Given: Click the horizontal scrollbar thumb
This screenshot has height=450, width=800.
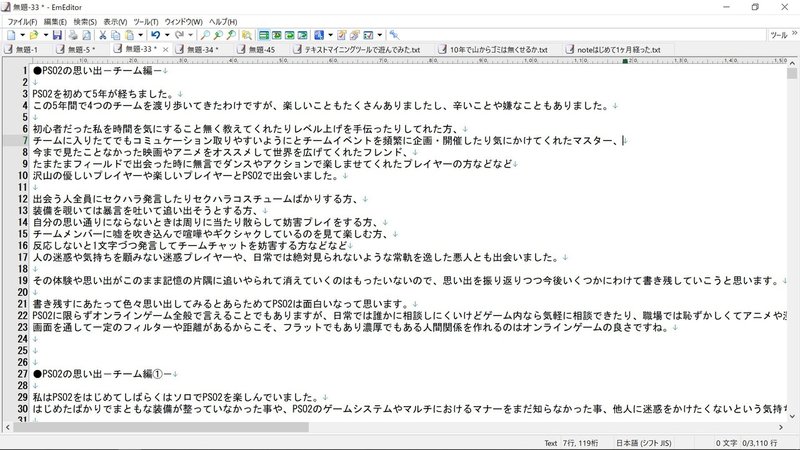Looking at the screenshot, I should pos(161,427).
